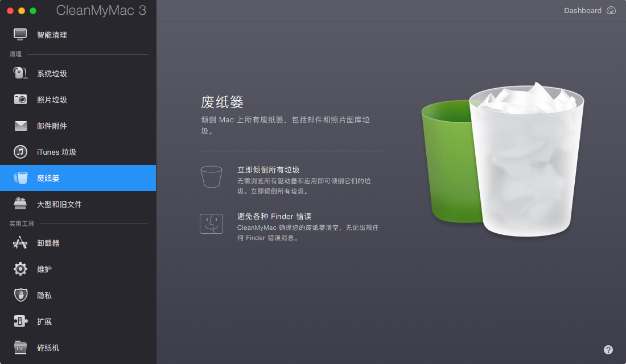
Task: Click the Finder face outline icon
Action: click(211, 224)
